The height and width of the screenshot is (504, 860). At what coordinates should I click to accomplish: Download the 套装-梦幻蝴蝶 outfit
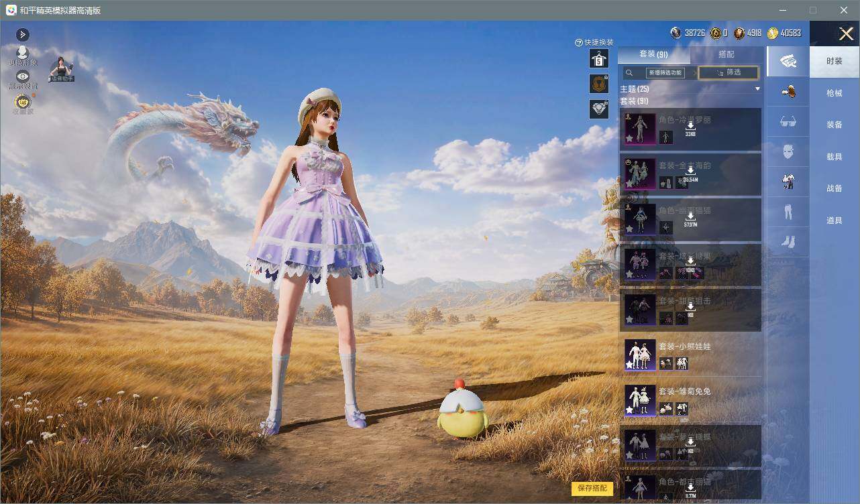[x=690, y=445]
